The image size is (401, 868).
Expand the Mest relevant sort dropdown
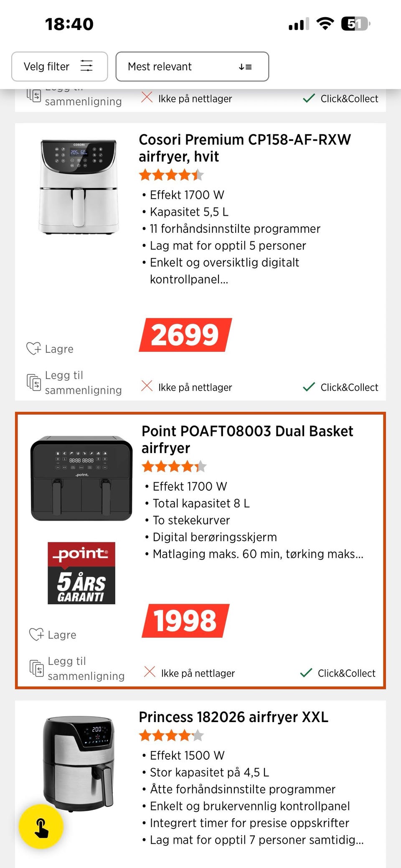[192, 66]
